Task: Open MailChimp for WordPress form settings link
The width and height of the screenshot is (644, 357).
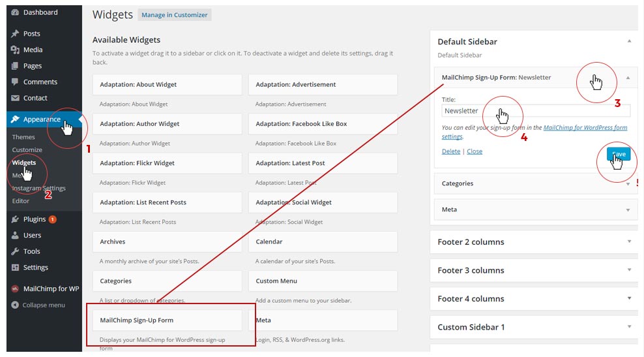Action: pos(585,128)
